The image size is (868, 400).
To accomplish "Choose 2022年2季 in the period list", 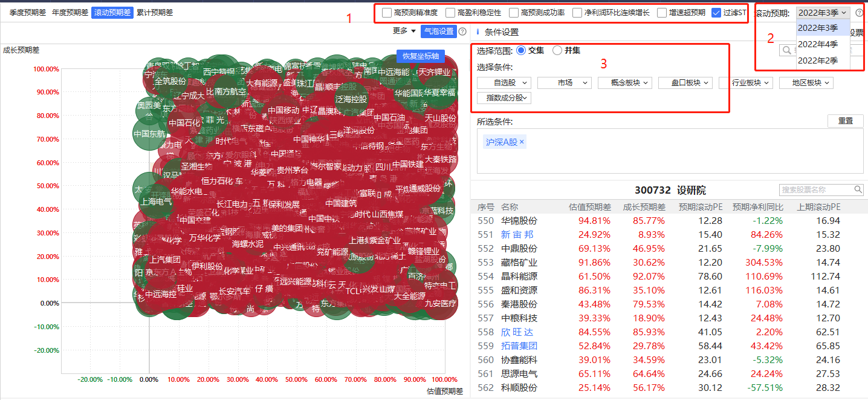I will click(823, 61).
